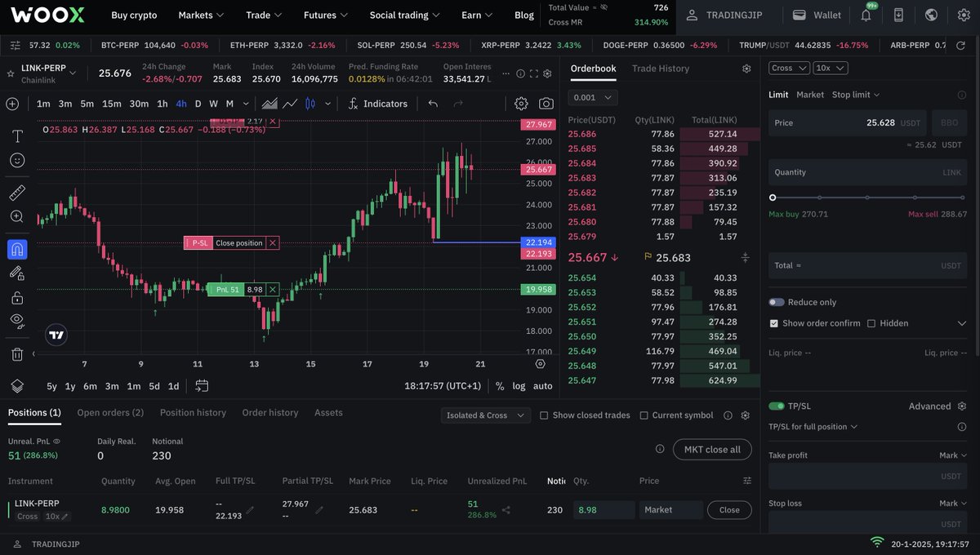The width and height of the screenshot is (980, 555).
Task: Redo the chart action
Action: 458,104
